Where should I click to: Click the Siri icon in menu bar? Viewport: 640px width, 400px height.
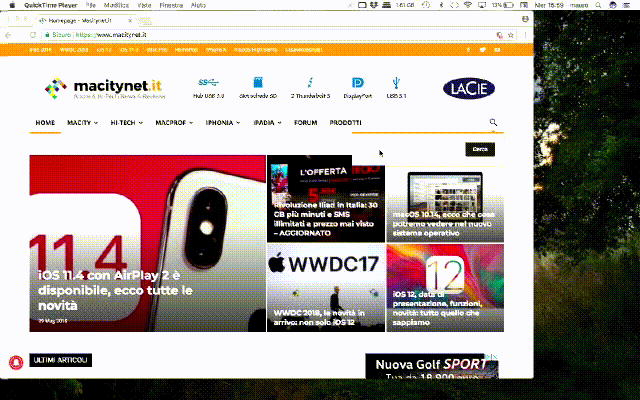click(x=612, y=5)
